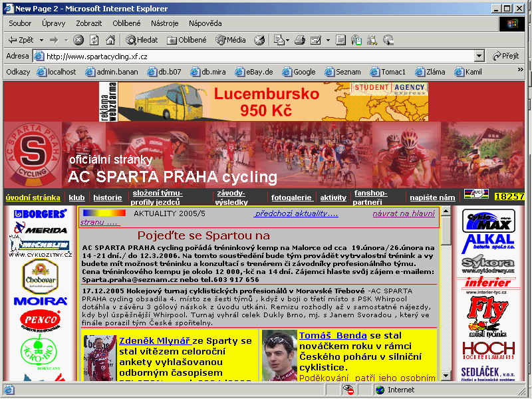The height and width of the screenshot is (399, 532).
Task: Open the Nástroje menu
Action: coord(164,23)
